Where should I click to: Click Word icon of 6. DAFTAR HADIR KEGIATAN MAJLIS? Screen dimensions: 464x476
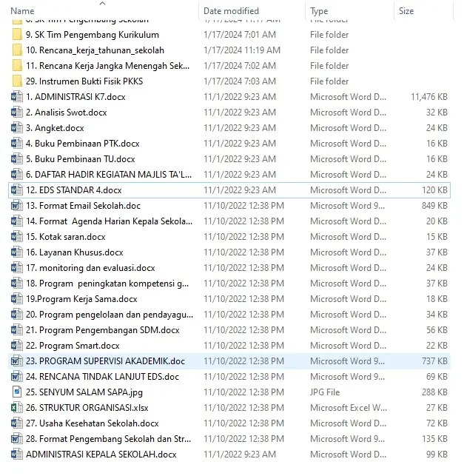pos(17,175)
